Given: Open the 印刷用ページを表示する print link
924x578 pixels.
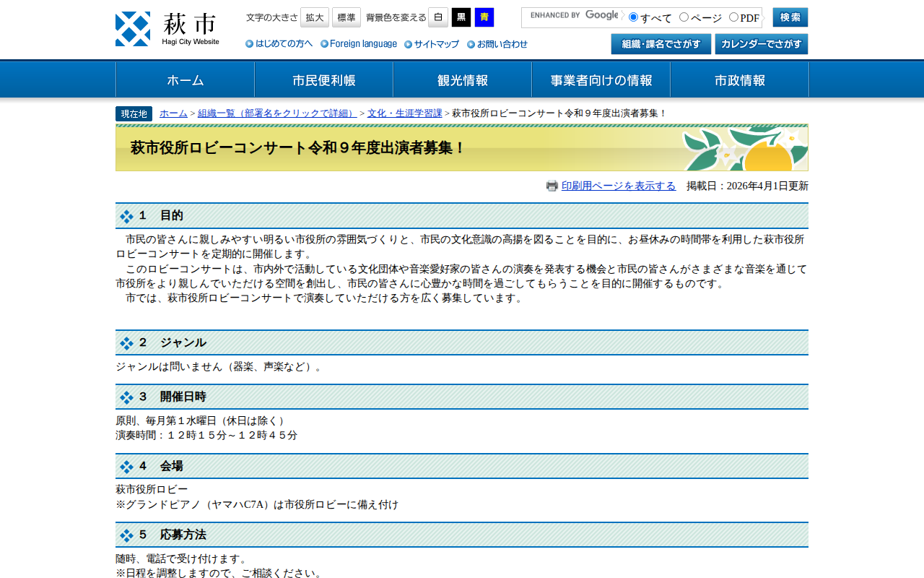Looking at the screenshot, I should click(619, 186).
